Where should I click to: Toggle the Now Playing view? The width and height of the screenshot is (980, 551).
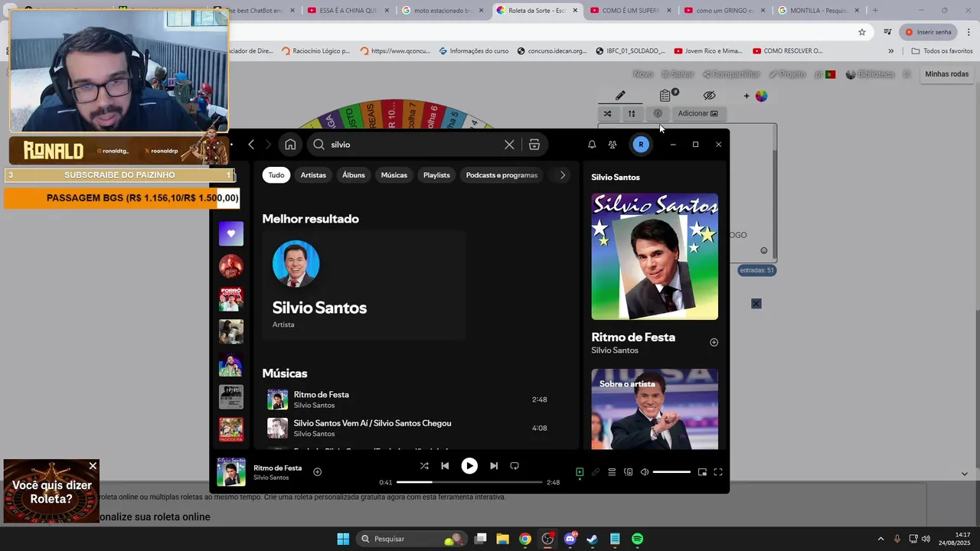(x=580, y=472)
